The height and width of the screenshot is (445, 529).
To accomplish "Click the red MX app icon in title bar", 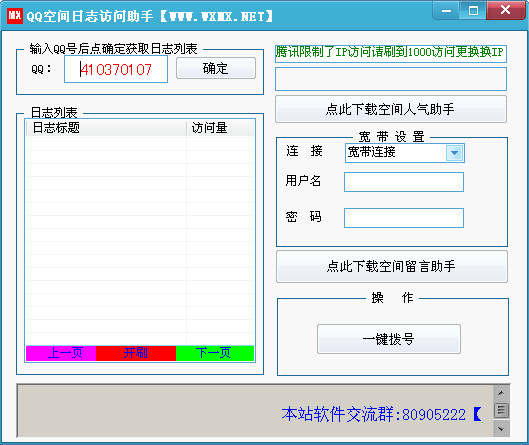I will [15, 16].
